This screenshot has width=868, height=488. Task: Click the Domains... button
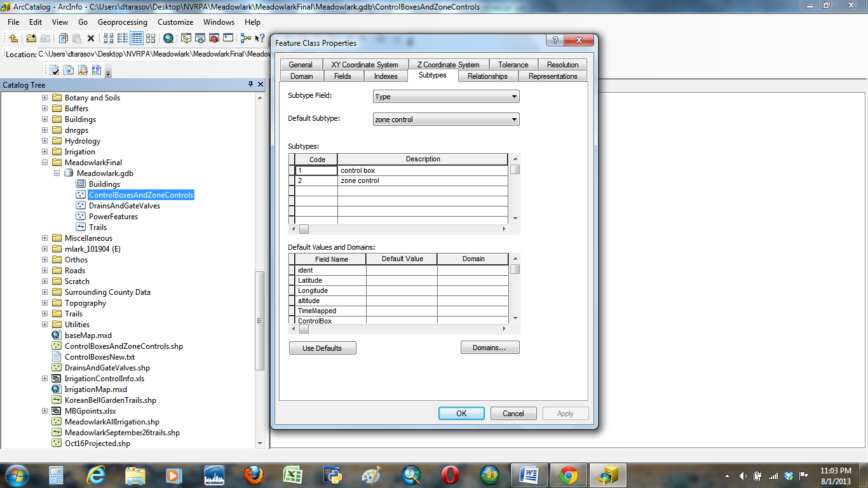tap(489, 348)
